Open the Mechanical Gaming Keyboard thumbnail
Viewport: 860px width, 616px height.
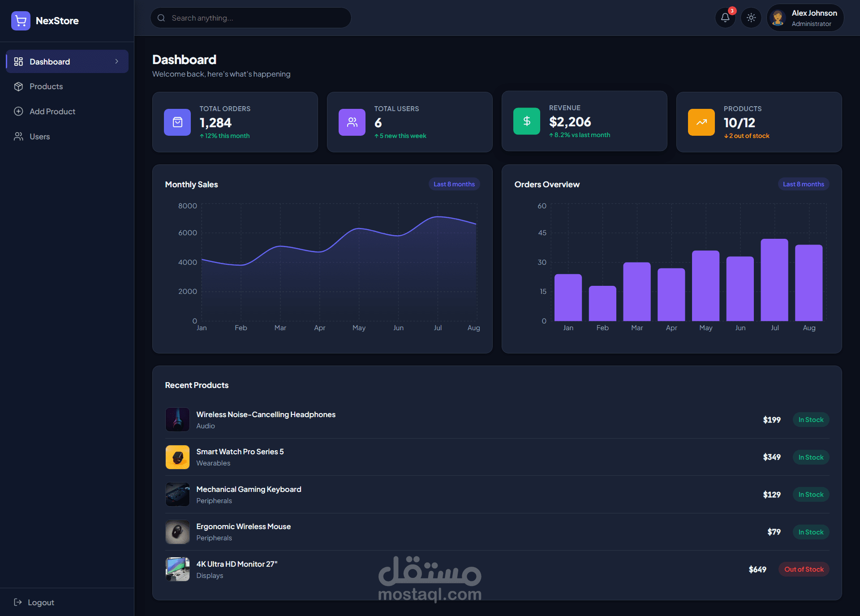[177, 495]
